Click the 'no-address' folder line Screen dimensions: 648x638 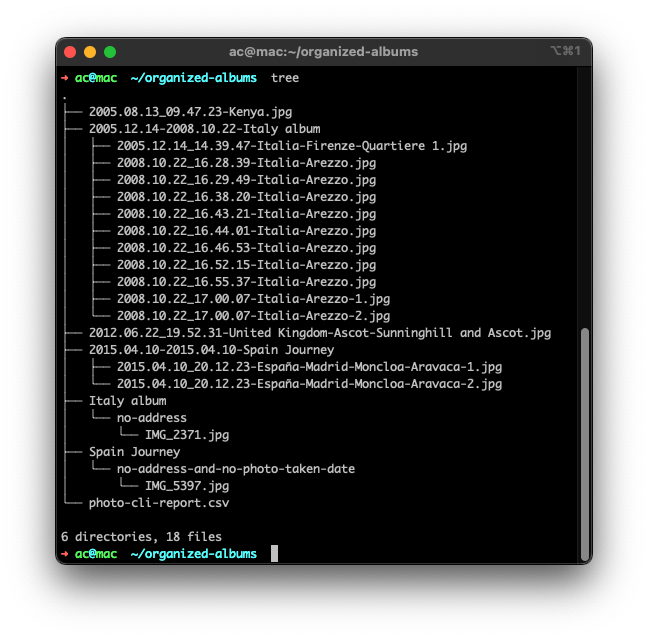point(152,418)
